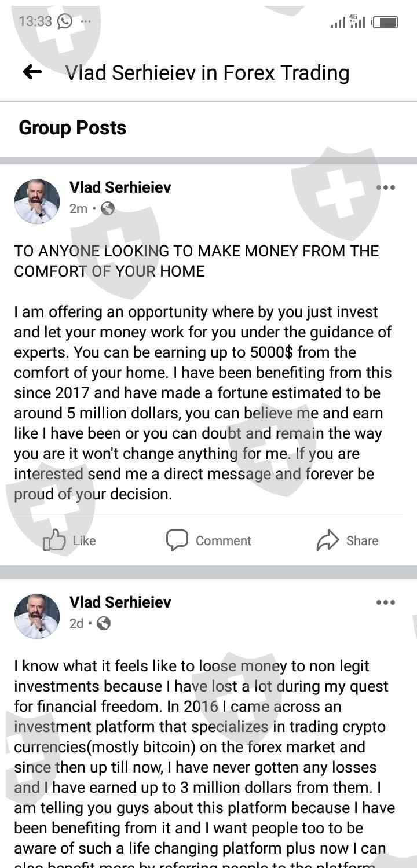
Task: Open Vlad Serhieiev name on first post
Action: tap(120, 187)
